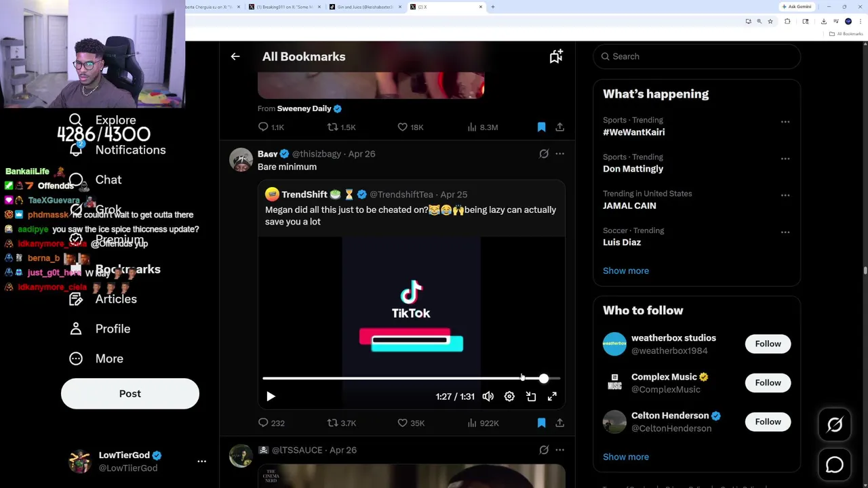Viewport: 868px width, 488px height.
Task: Open the Luis Diaz trending topic
Action: (622, 243)
